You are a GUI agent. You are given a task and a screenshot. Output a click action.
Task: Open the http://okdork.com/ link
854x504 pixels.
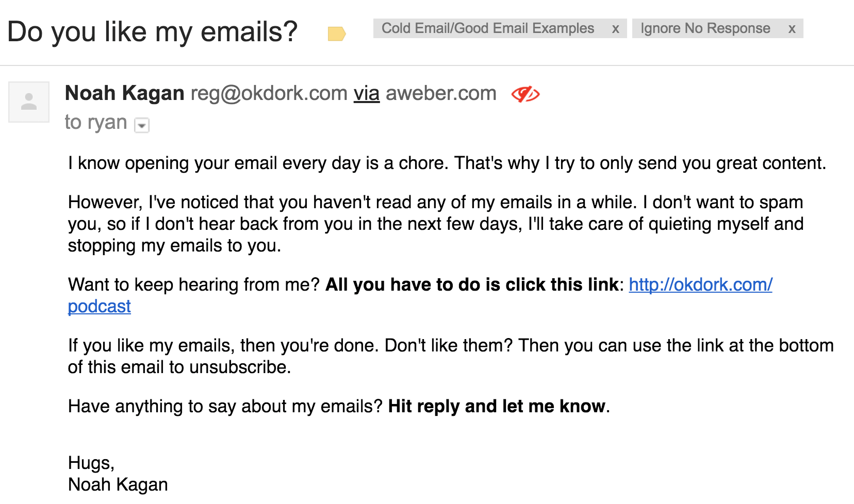[700, 284]
